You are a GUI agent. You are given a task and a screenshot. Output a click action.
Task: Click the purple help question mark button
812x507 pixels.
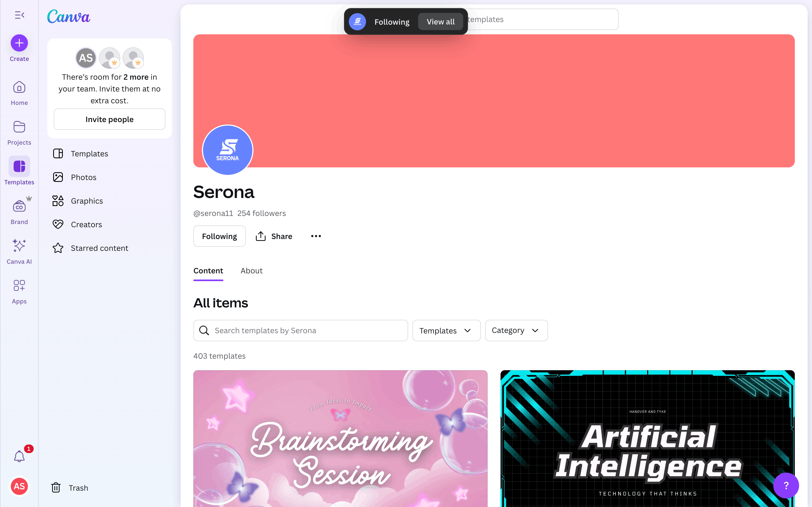[x=786, y=485]
